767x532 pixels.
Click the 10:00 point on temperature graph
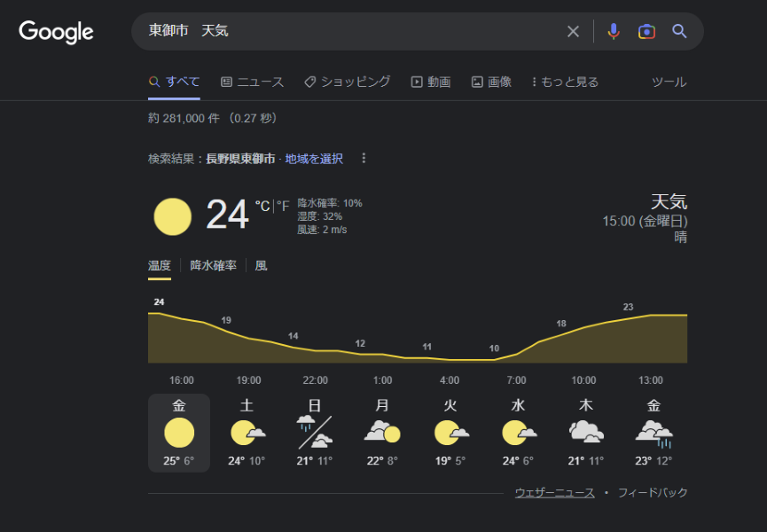coord(583,330)
